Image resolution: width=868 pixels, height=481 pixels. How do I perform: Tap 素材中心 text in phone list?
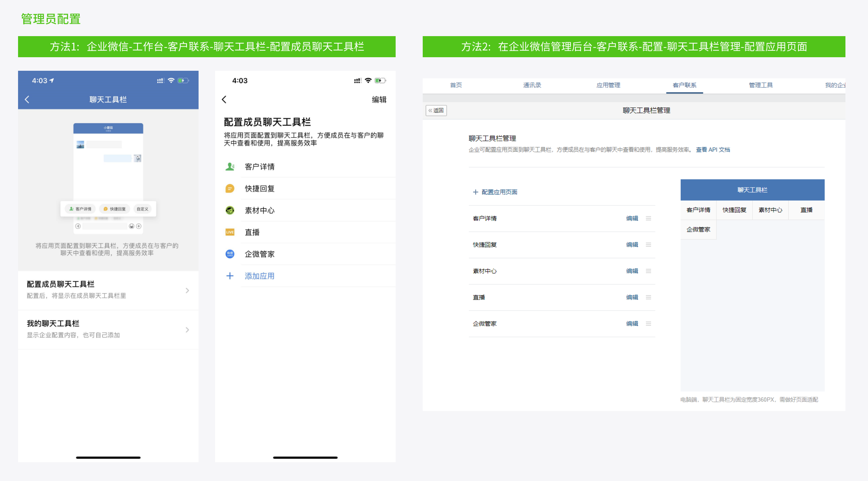pos(259,210)
